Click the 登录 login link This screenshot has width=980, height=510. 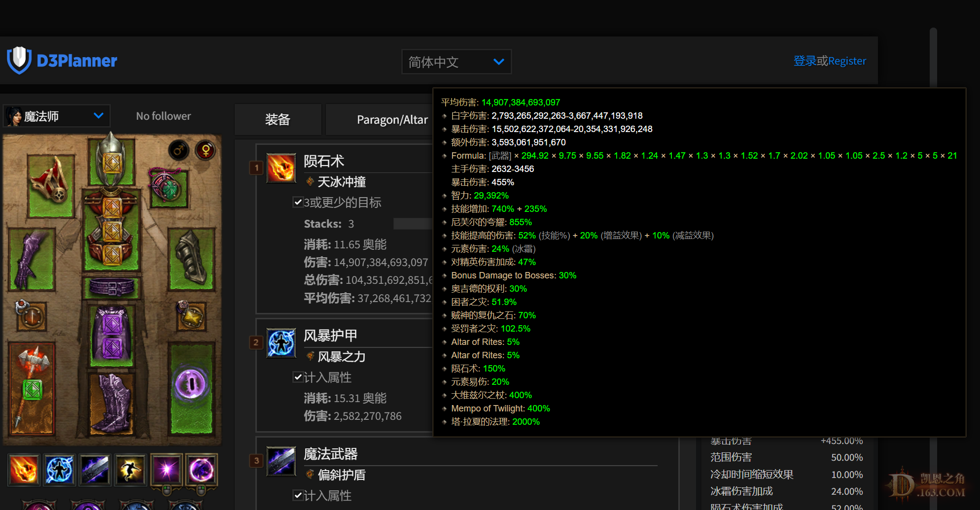click(805, 61)
